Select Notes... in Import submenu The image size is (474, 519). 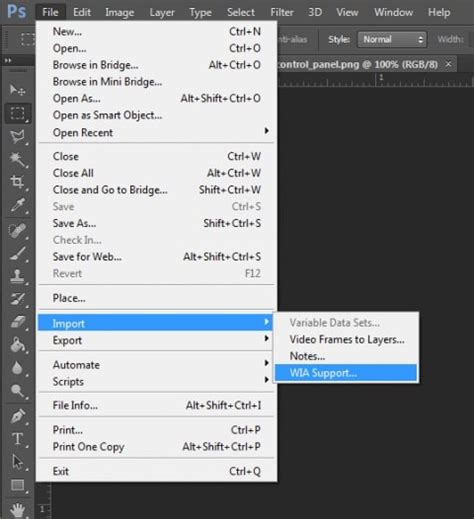point(346,356)
